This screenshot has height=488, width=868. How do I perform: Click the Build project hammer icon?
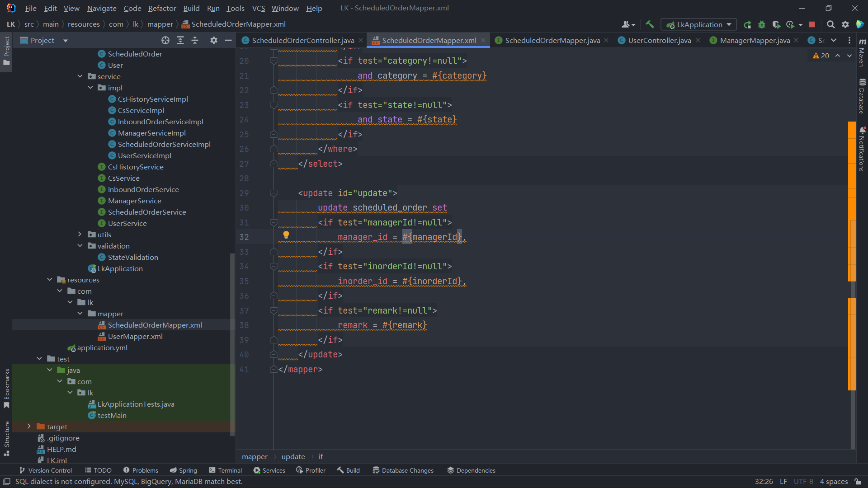point(650,24)
